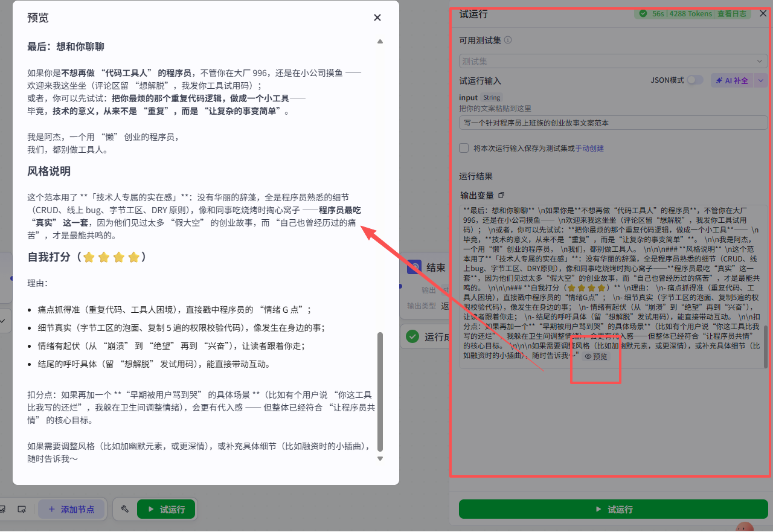Check the save-input-as-测试集 checkbox
This screenshot has width=773, height=532.
tap(464, 148)
